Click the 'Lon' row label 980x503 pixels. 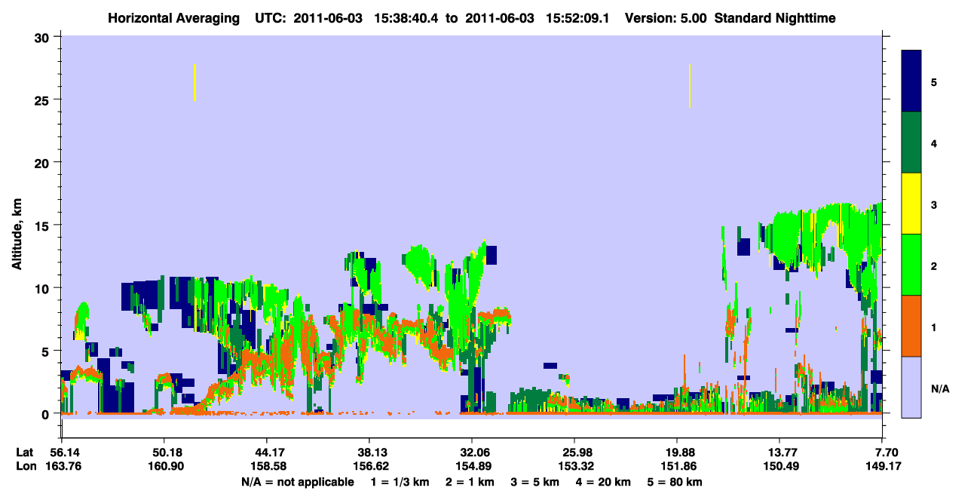(x=25, y=467)
